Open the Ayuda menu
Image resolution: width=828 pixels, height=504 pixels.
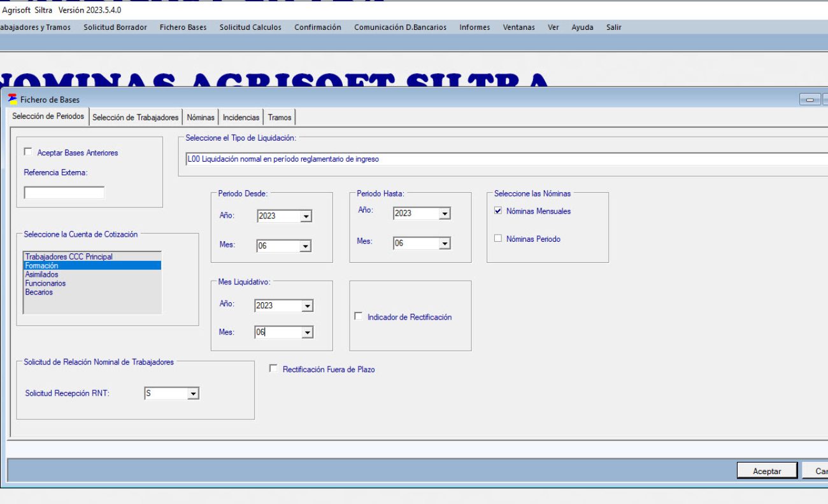(x=582, y=27)
